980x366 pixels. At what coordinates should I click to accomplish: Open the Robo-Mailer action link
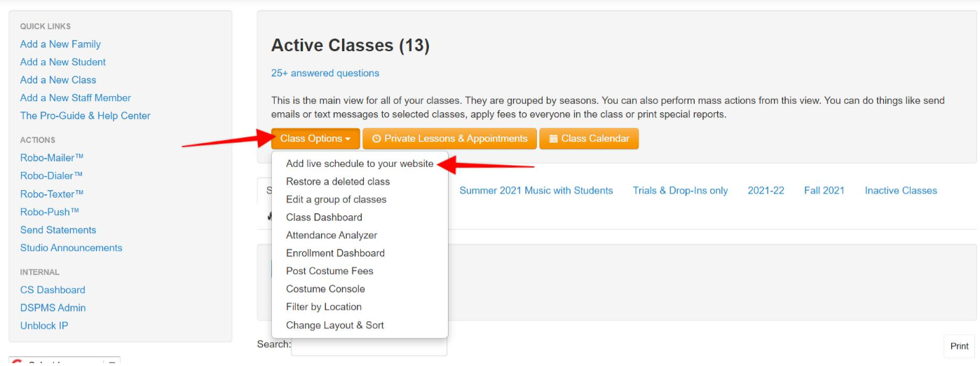52,158
